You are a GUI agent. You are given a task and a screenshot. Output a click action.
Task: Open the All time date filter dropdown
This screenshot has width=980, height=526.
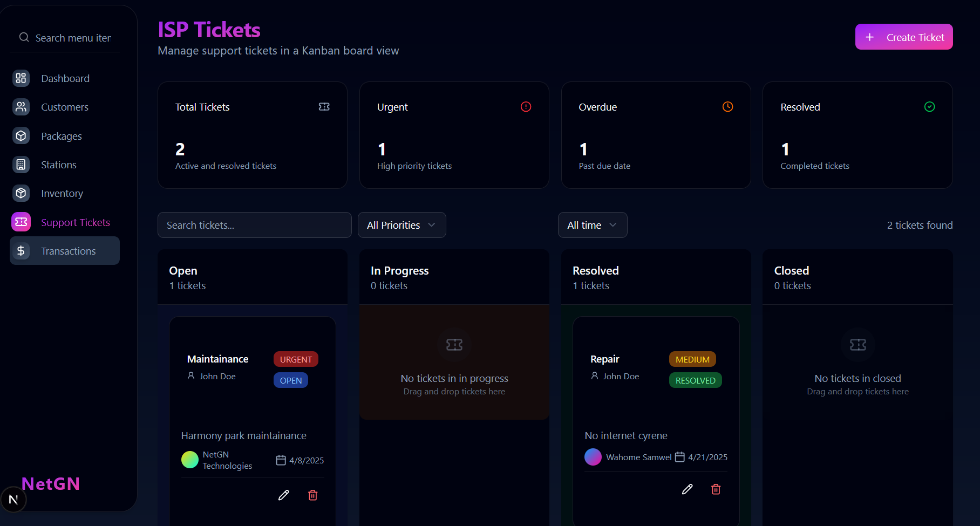tap(592, 225)
